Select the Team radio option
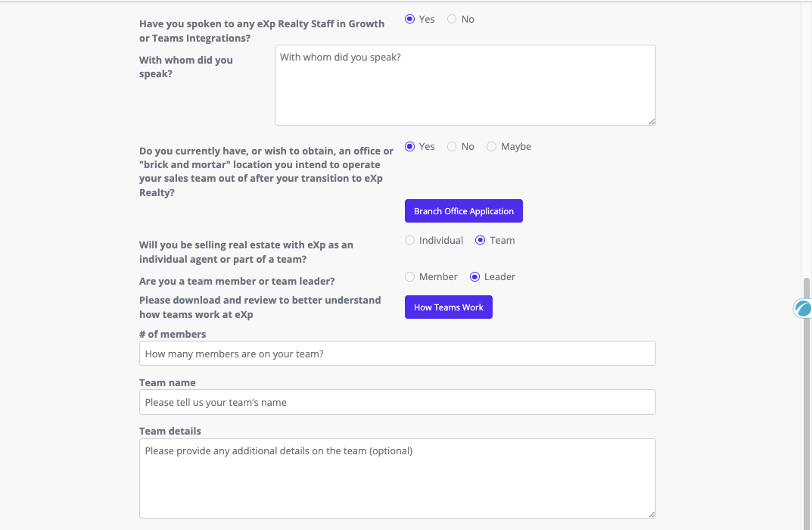This screenshot has width=812, height=530. tap(480, 240)
